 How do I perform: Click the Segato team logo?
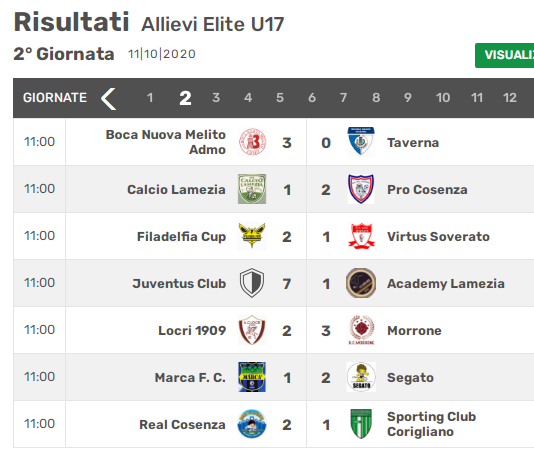pos(361,377)
